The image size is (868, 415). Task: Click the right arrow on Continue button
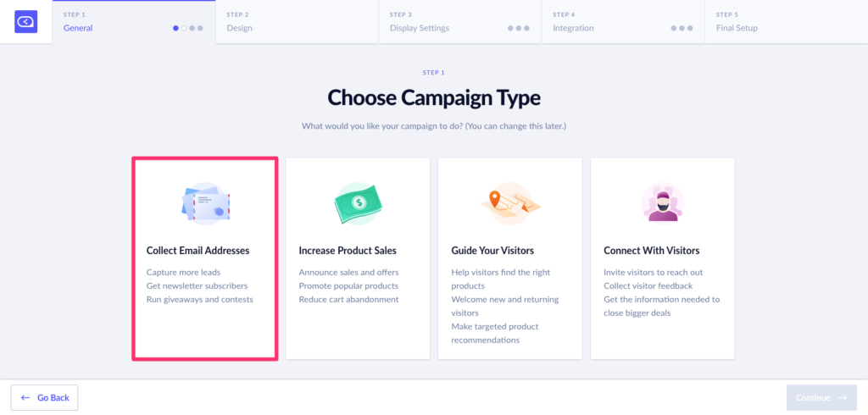click(843, 398)
